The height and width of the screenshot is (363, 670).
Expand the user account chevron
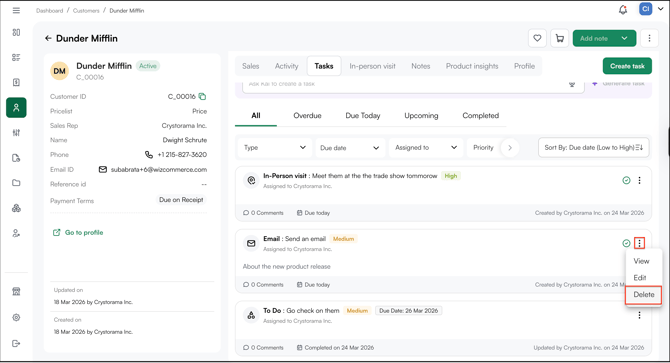click(661, 9)
